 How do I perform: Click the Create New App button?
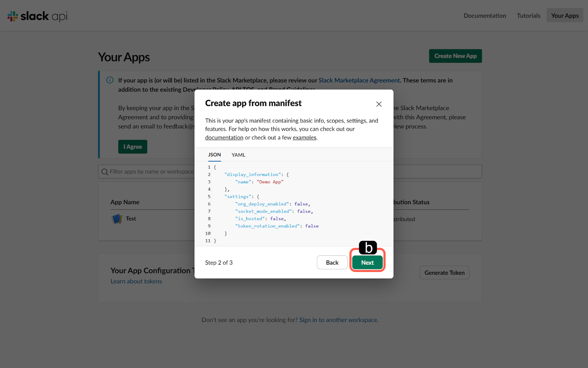click(x=455, y=56)
